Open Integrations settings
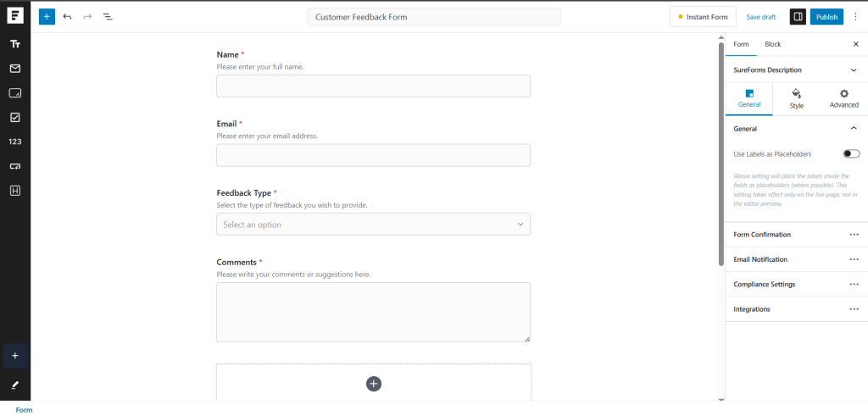Image resolution: width=868 pixels, height=416 pixels. [797, 309]
